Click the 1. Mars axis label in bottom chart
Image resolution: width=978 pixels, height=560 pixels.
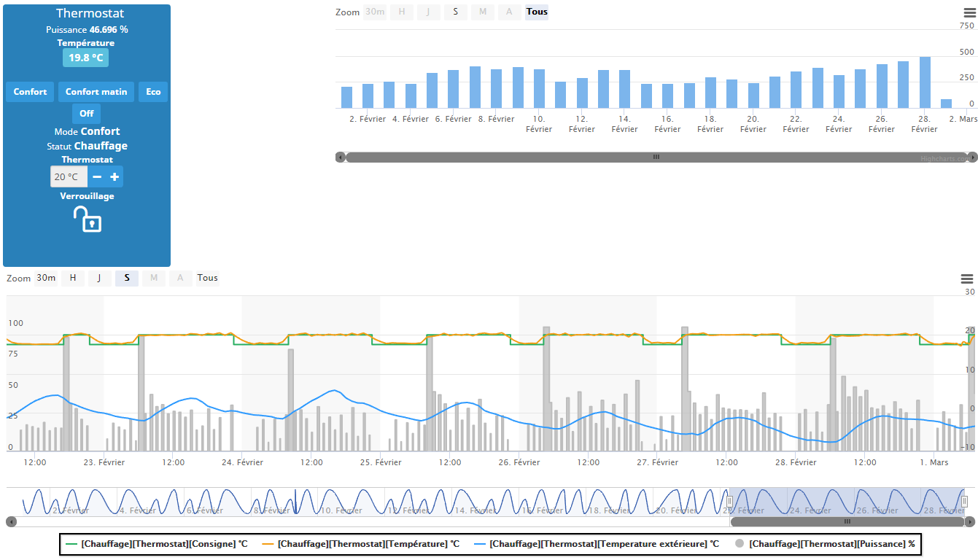(x=934, y=462)
